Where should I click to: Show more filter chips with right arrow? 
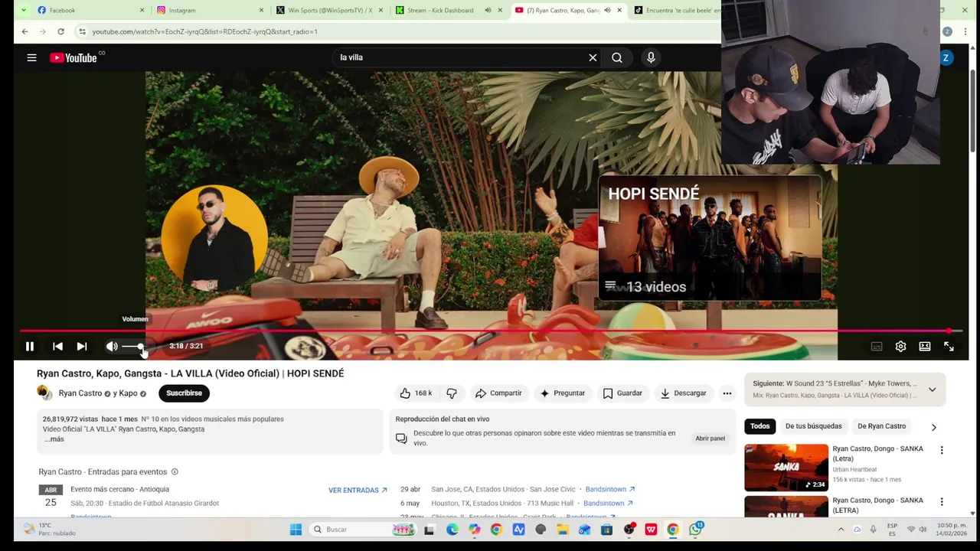[933, 427]
